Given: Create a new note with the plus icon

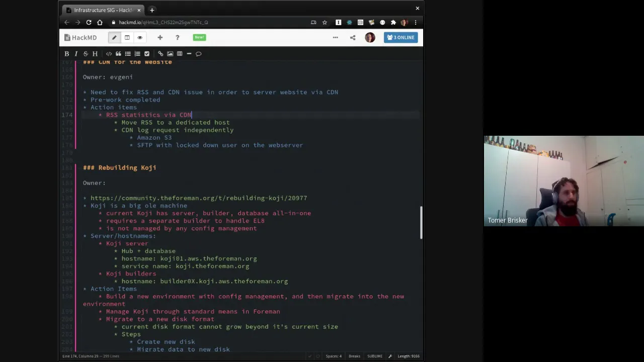Looking at the screenshot, I should coord(160,37).
